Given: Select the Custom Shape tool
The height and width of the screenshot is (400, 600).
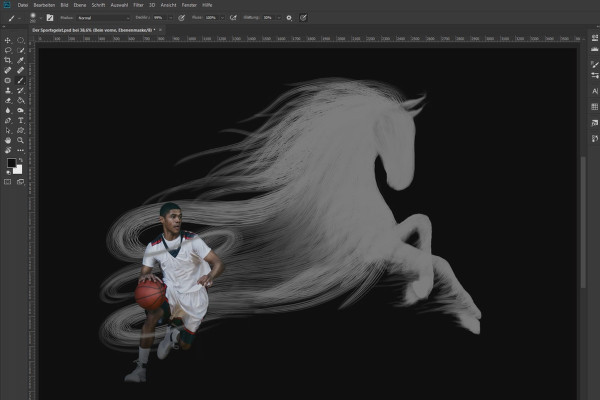Looking at the screenshot, I should click(x=20, y=131).
